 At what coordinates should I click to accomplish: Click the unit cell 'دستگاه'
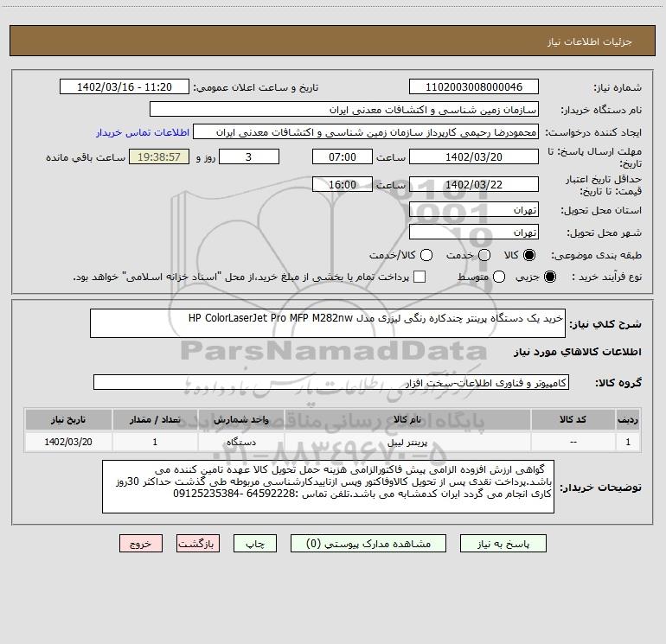[241, 442]
